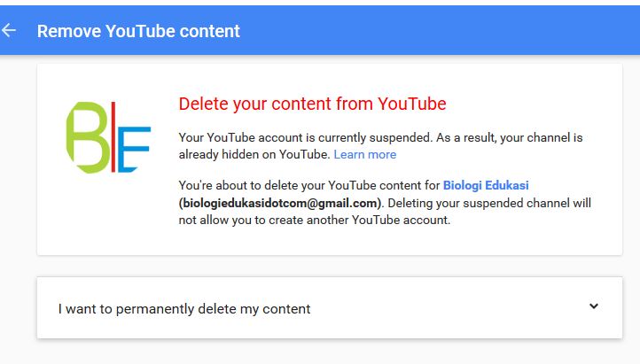Click the biologiedukasidotcom@gmail.com email address
Image resolution: width=640 pixels, height=364 pixels.
coord(282,203)
